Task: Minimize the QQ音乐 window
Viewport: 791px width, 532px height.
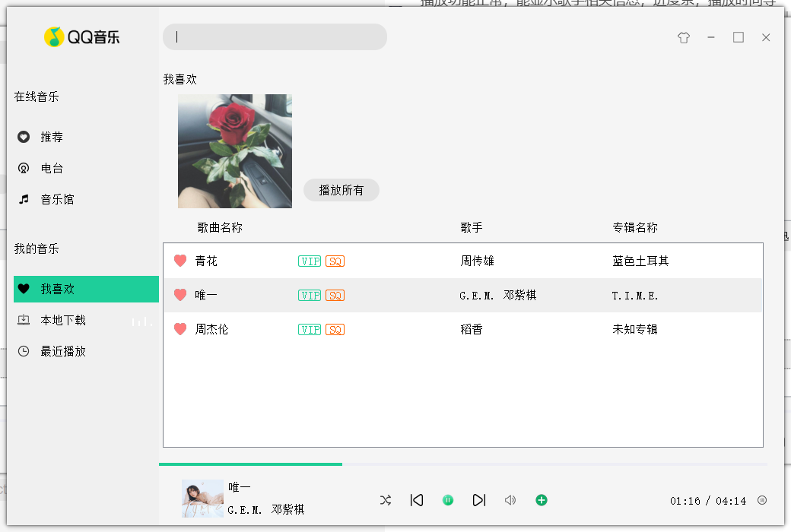Action: (x=711, y=37)
